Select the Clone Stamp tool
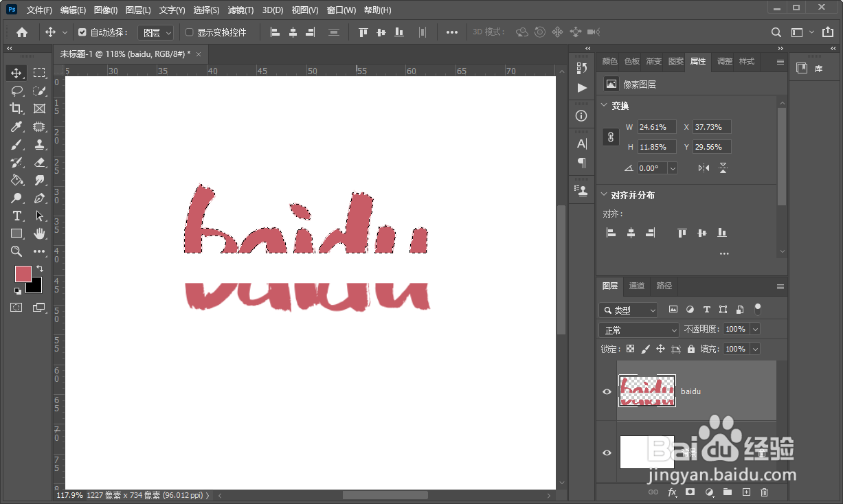This screenshot has width=843, height=504. pos(40,144)
